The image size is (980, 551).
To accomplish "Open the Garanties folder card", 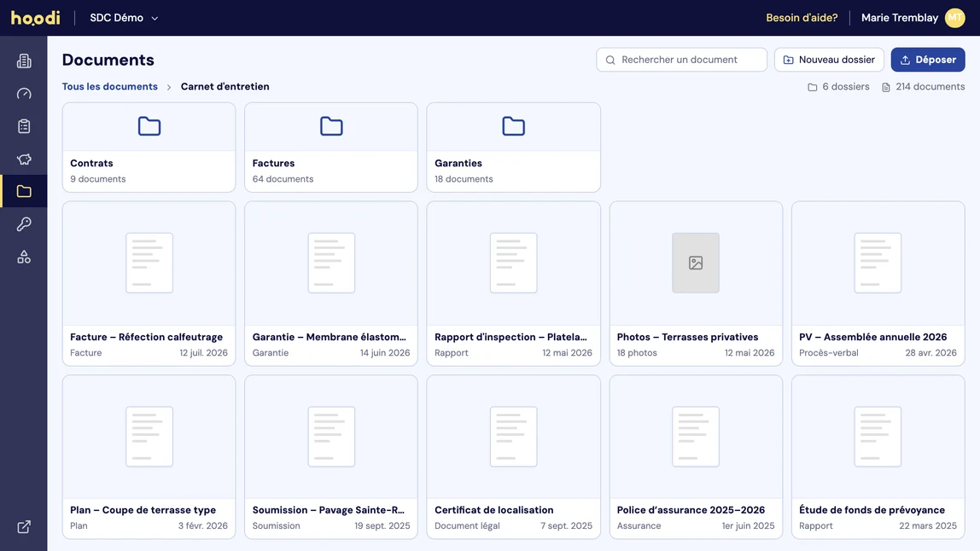I will (513, 148).
